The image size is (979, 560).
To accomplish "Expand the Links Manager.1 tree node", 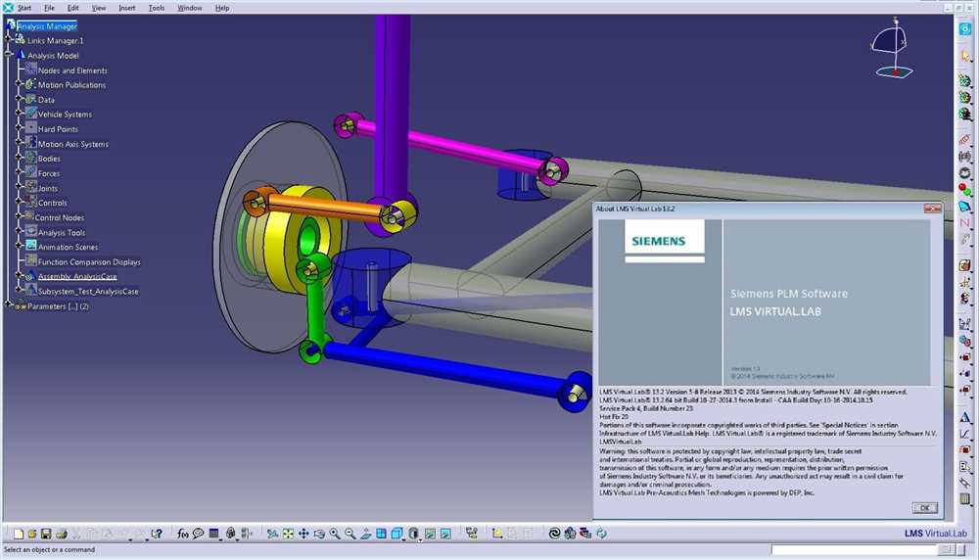I will pyautogui.click(x=8, y=40).
